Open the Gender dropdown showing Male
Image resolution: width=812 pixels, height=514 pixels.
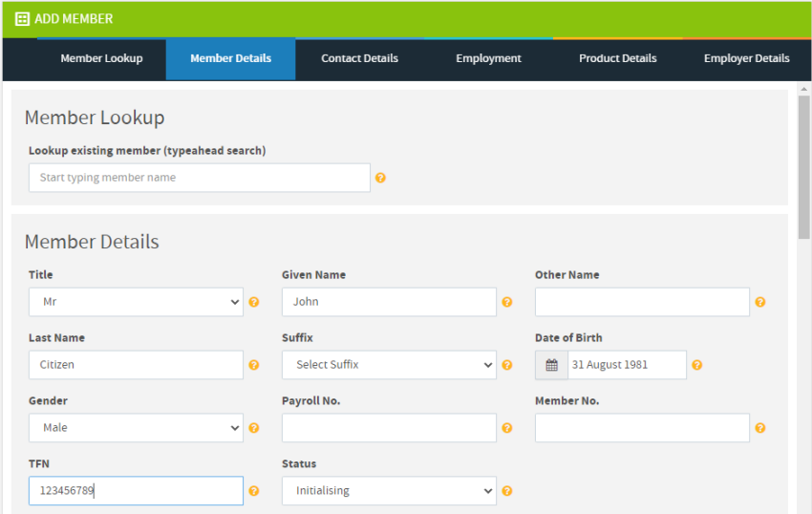point(136,428)
